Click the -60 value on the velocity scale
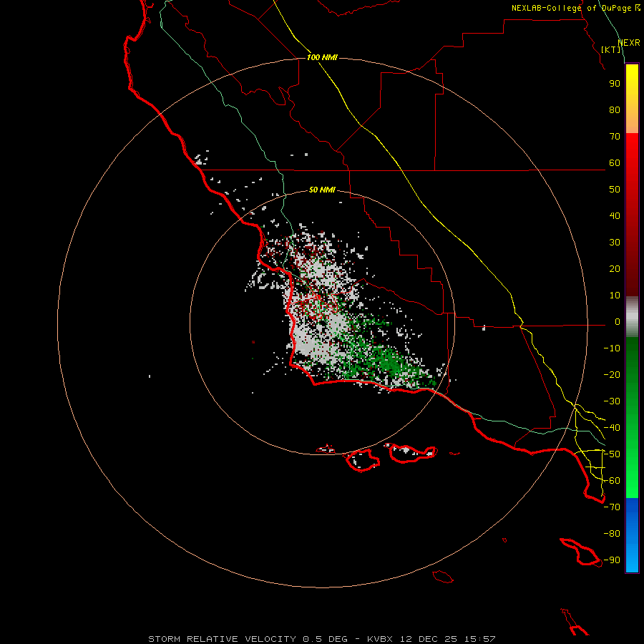The image size is (644, 644). (612, 481)
